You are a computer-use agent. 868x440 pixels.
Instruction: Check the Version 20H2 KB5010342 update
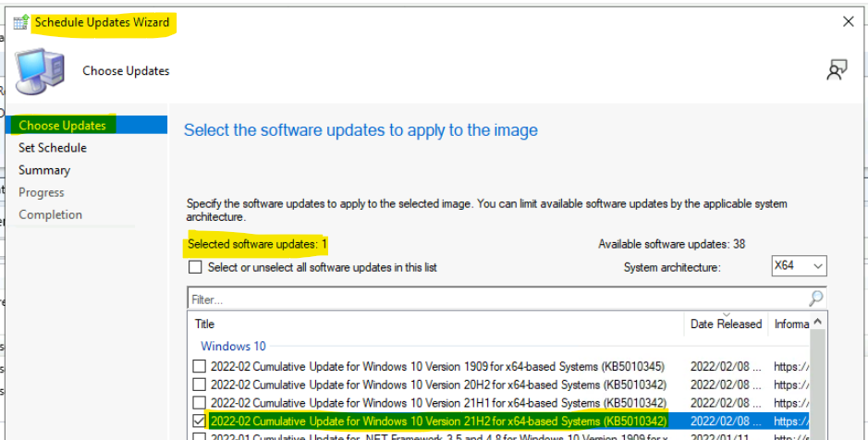tap(200, 385)
